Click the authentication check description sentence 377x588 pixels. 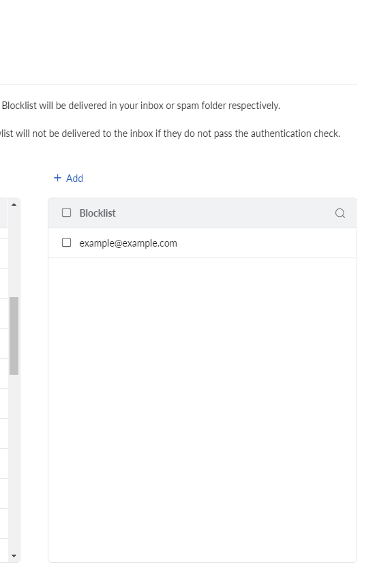click(170, 134)
